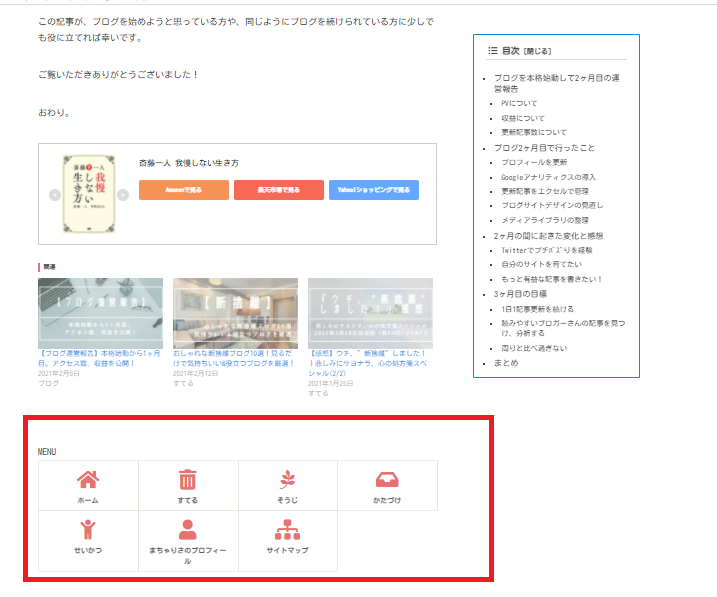Jump to Googleアナリティクスの導入 section

pyautogui.click(x=548, y=177)
